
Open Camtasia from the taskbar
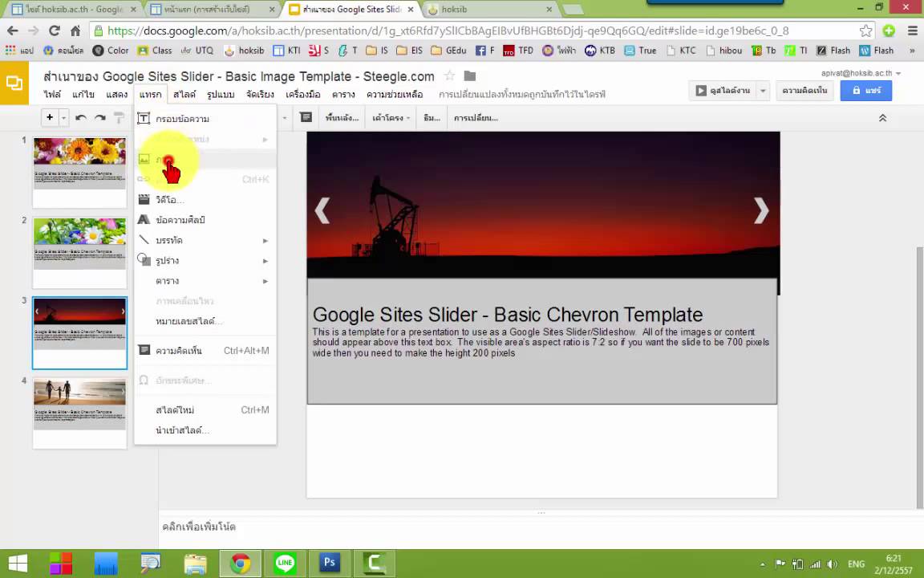(375, 564)
